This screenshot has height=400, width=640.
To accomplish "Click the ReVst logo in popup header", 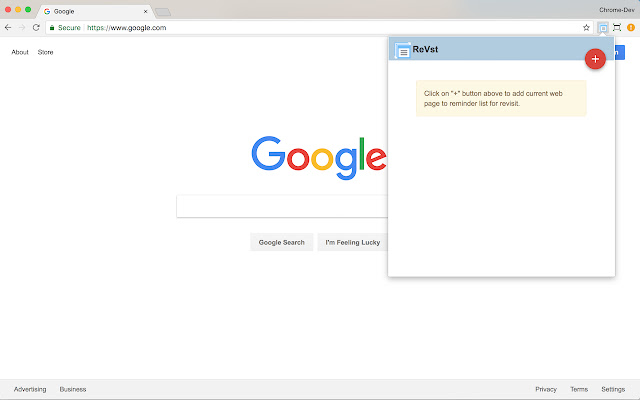I will point(402,50).
